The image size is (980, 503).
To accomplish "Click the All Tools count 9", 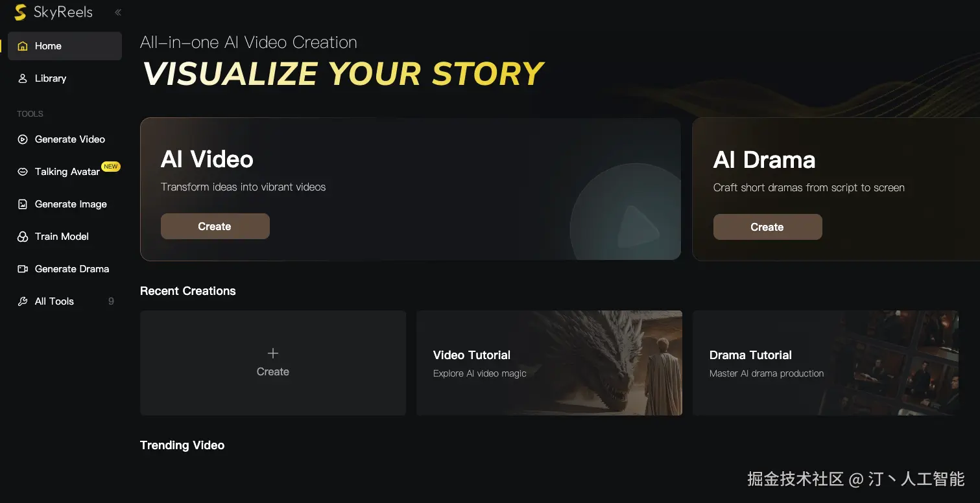I will [111, 301].
